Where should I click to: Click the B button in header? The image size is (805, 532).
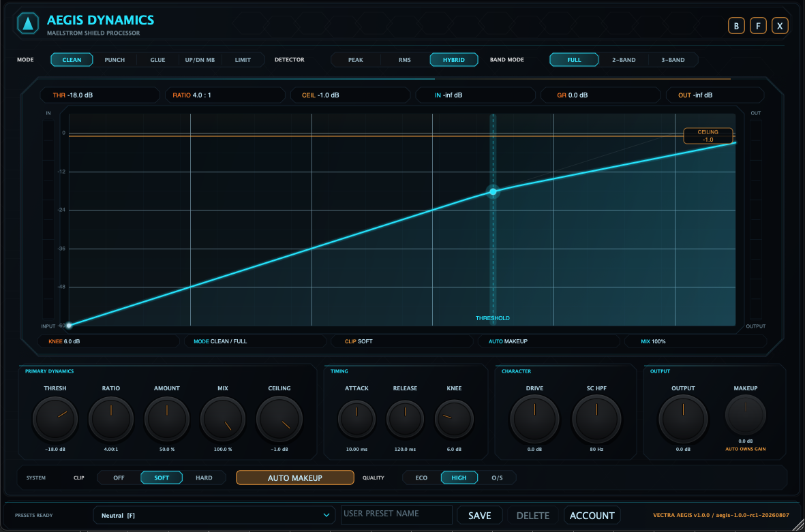point(736,26)
